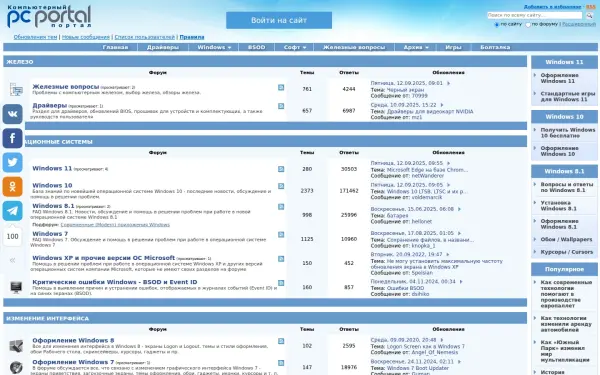The height and width of the screenshot is (375, 600).
Task: Open the Игры menu item
Action: [453, 47]
